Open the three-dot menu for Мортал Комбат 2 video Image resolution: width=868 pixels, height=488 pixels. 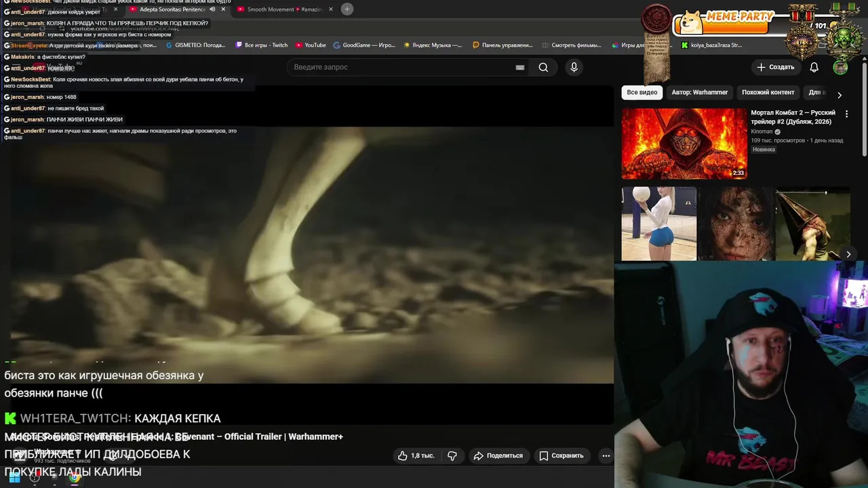(846, 114)
